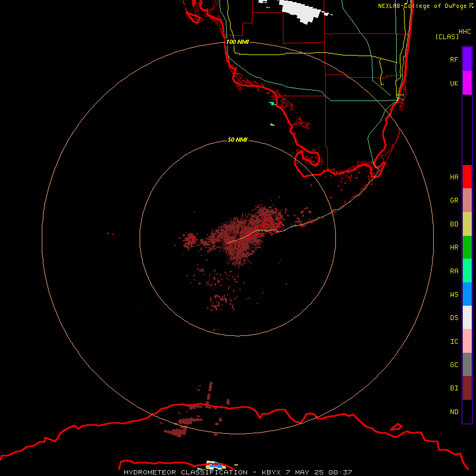Click the KBYX station identifier
This screenshot has width=476, height=476.
tap(272, 472)
